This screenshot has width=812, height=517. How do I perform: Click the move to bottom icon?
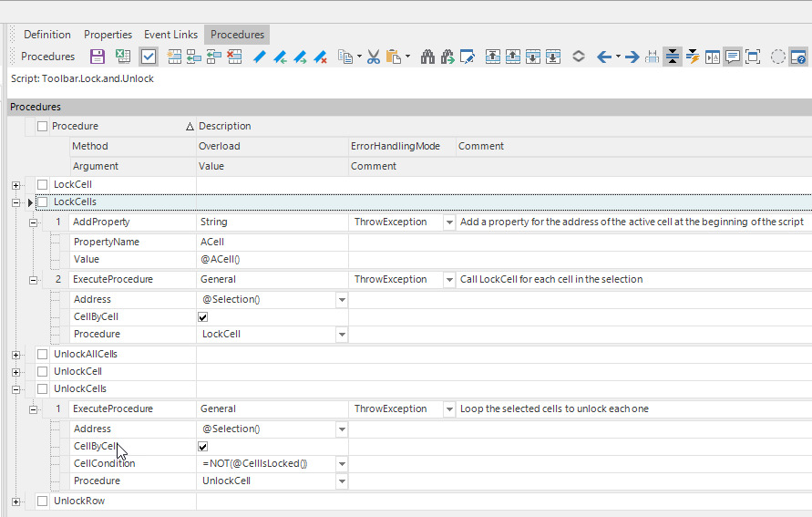click(553, 57)
